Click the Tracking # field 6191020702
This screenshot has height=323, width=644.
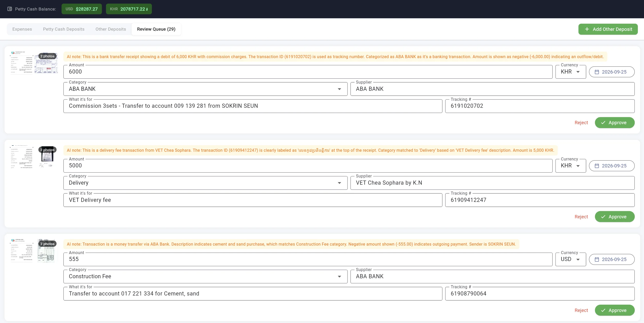coord(540,106)
